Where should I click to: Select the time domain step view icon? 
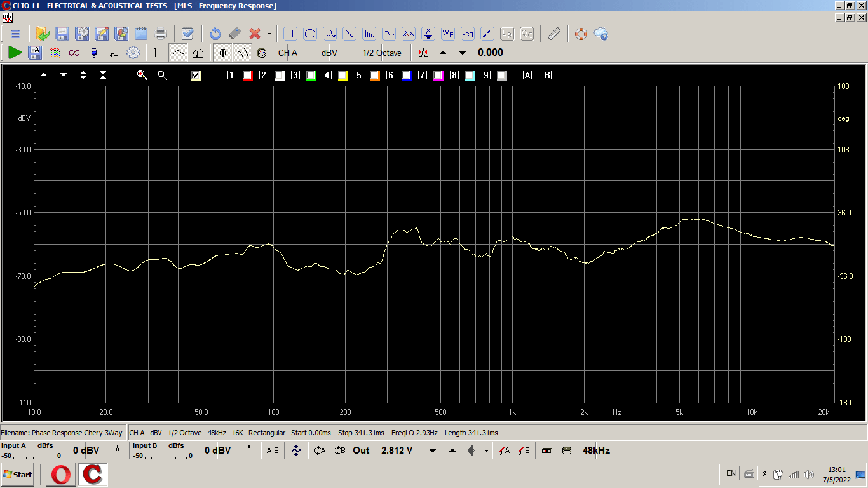(x=158, y=53)
